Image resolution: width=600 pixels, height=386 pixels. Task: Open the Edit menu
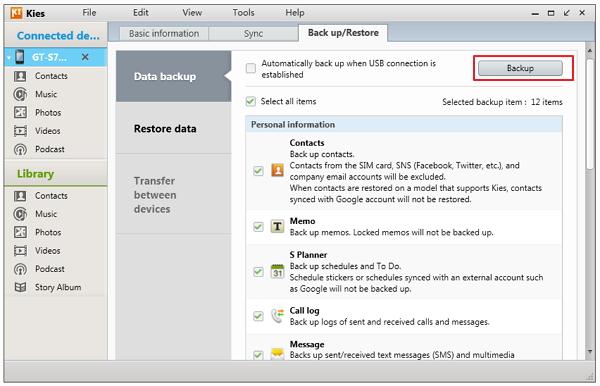pyautogui.click(x=140, y=13)
